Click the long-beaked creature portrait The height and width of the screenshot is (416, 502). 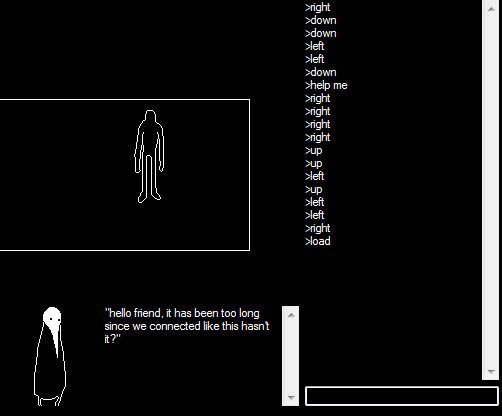pyautogui.click(x=50, y=356)
